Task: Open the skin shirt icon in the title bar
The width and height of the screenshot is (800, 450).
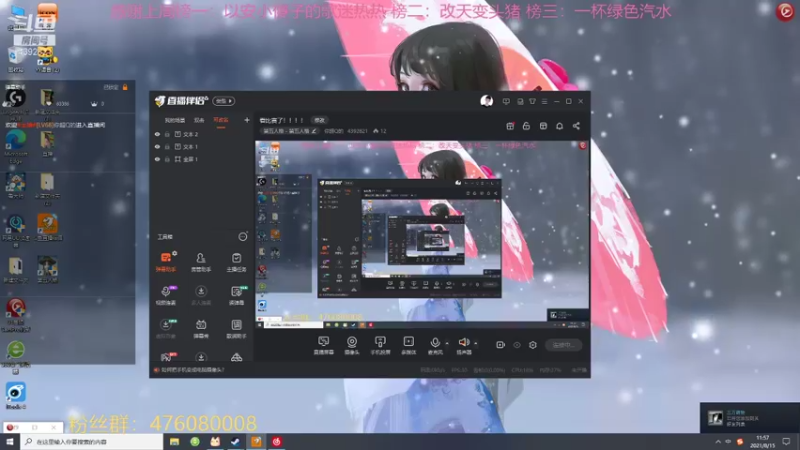Action: click(x=532, y=102)
